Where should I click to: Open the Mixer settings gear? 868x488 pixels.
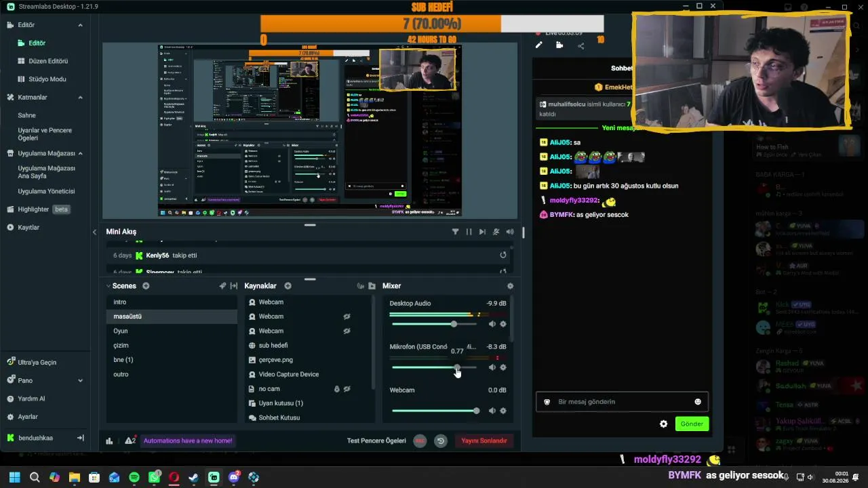tap(510, 286)
